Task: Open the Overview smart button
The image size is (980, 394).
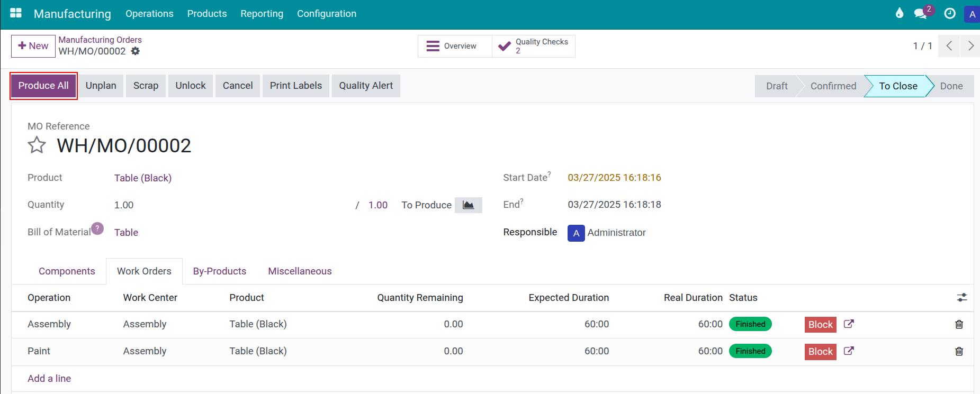Action: [x=455, y=46]
